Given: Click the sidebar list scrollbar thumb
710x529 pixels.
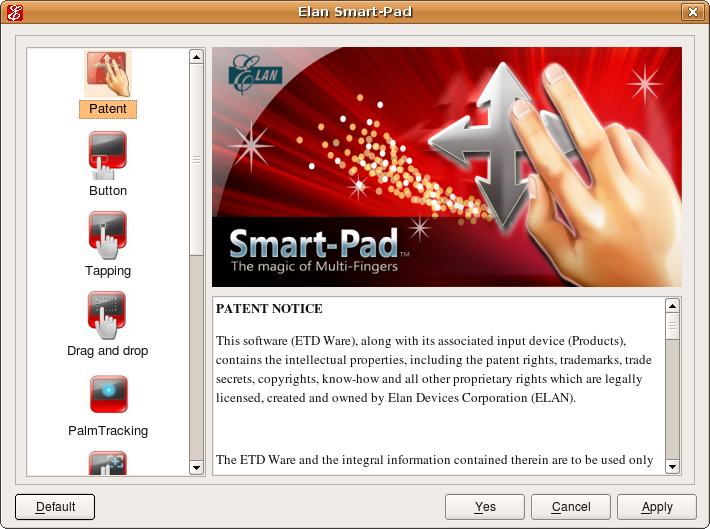Looking at the screenshot, I should tap(197, 159).
